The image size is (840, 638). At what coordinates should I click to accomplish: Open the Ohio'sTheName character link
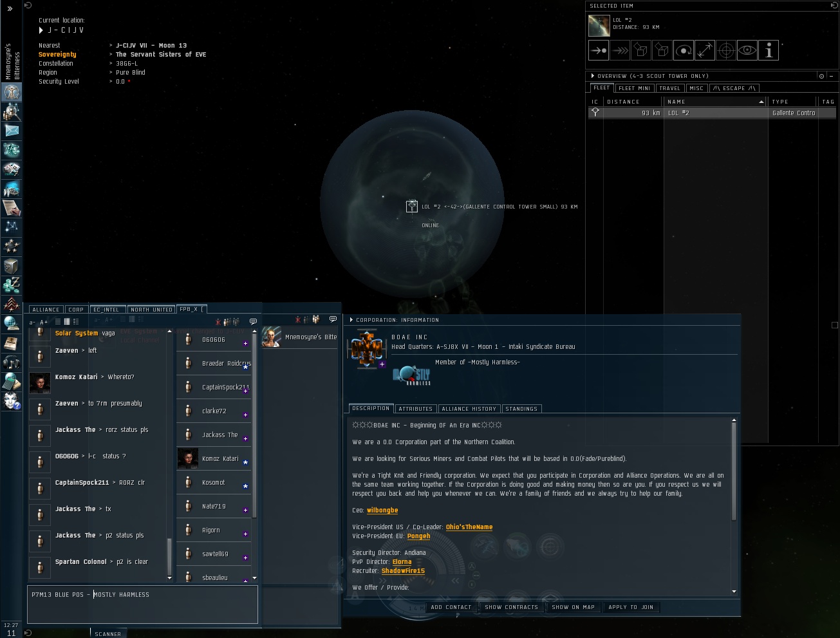(x=469, y=527)
